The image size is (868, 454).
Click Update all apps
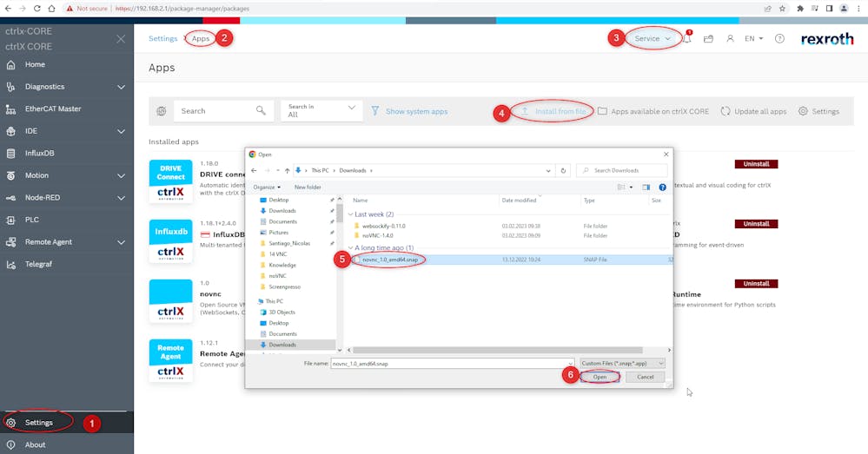pos(753,111)
